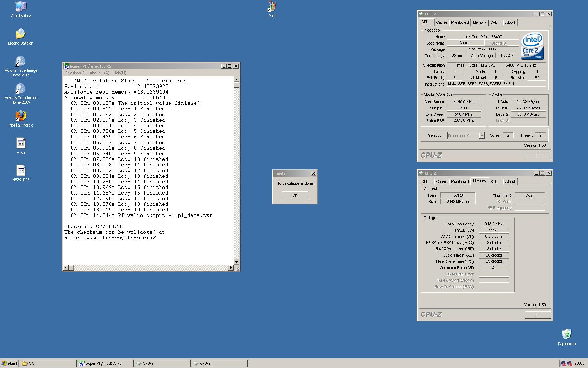588x368 pixels.
Task: Click the lower CPU-Z window title icon
Action: pyautogui.click(x=421, y=173)
